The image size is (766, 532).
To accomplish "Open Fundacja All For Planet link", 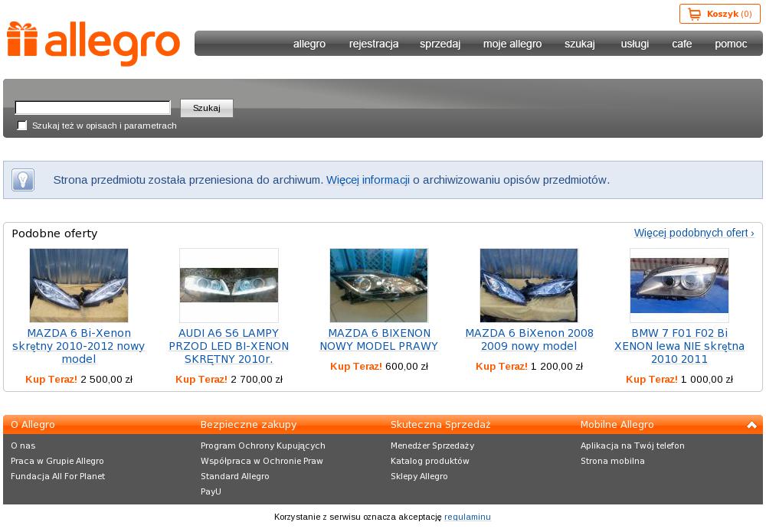I will 57,476.
